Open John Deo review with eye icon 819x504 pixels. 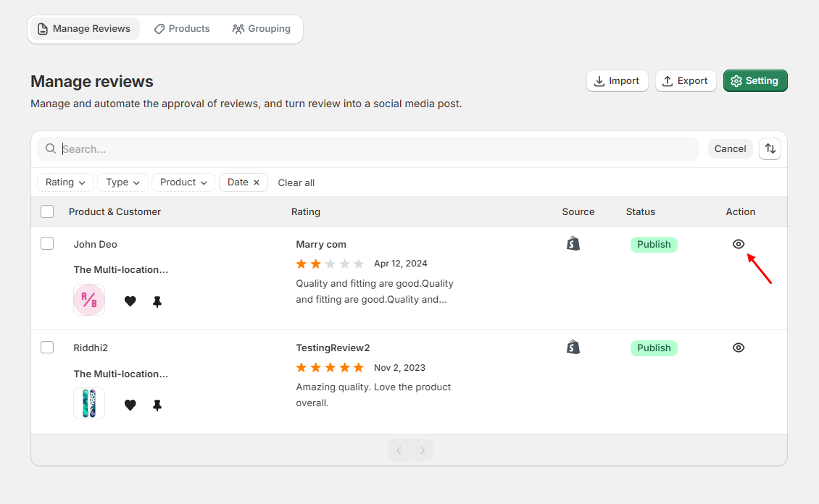coord(739,244)
